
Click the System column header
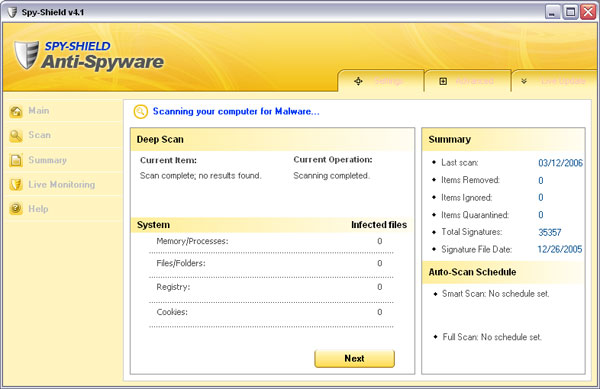pyautogui.click(x=153, y=225)
